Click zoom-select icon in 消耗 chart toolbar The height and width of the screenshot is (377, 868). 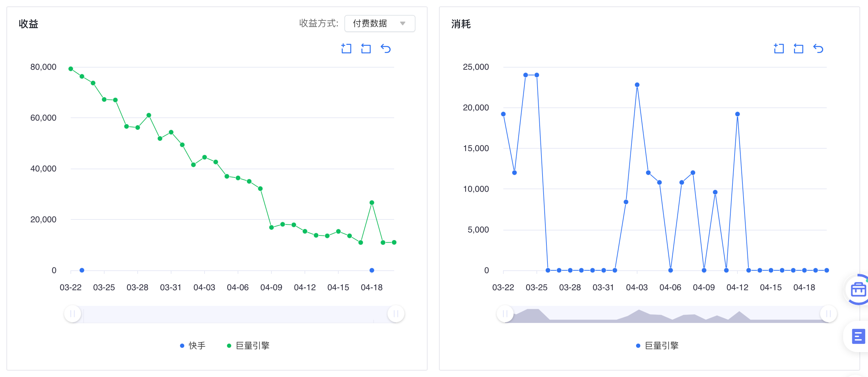pyautogui.click(x=779, y=48)
